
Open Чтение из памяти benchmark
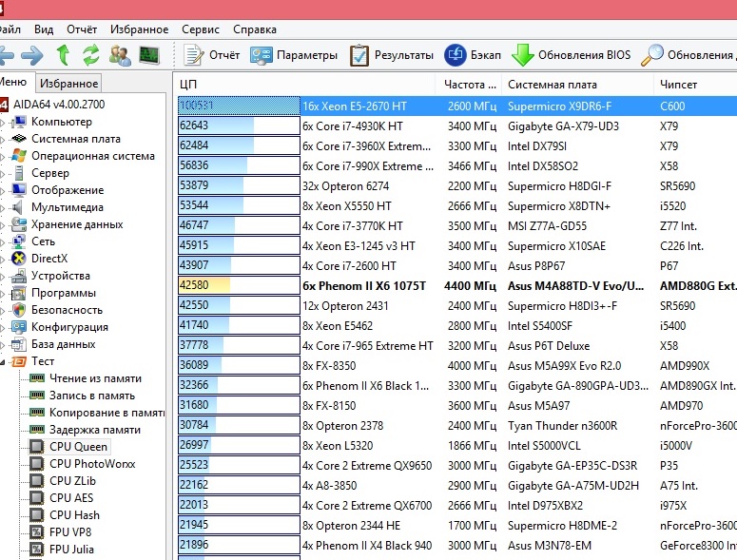point(95,378)
